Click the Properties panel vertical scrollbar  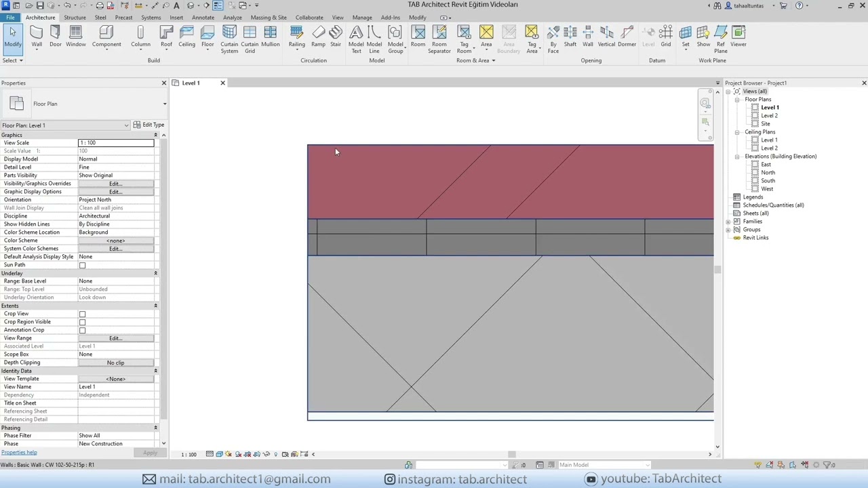(163, 278)
